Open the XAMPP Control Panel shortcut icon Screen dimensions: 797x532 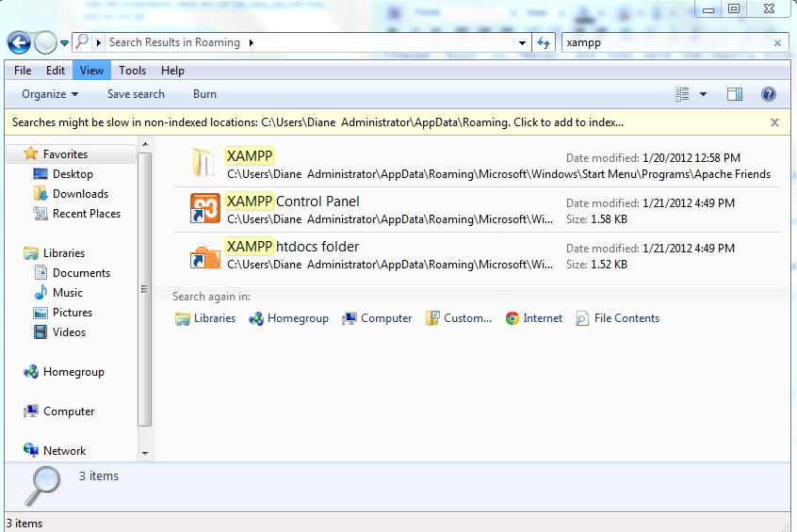coord(204,209)
